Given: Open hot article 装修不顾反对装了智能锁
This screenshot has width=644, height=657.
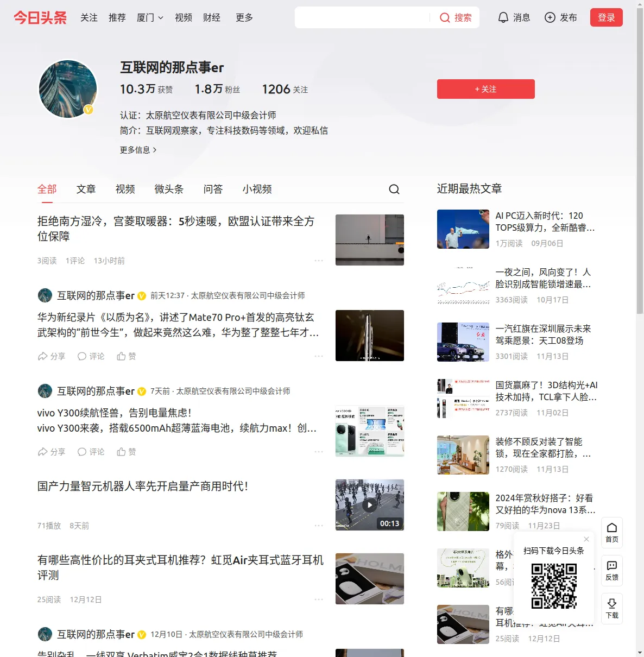Looking at the screenshot, I should click(544, 447).
